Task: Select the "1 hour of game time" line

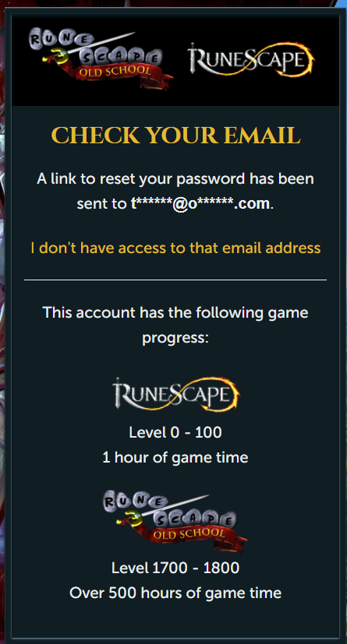Action: pos(175,457)
